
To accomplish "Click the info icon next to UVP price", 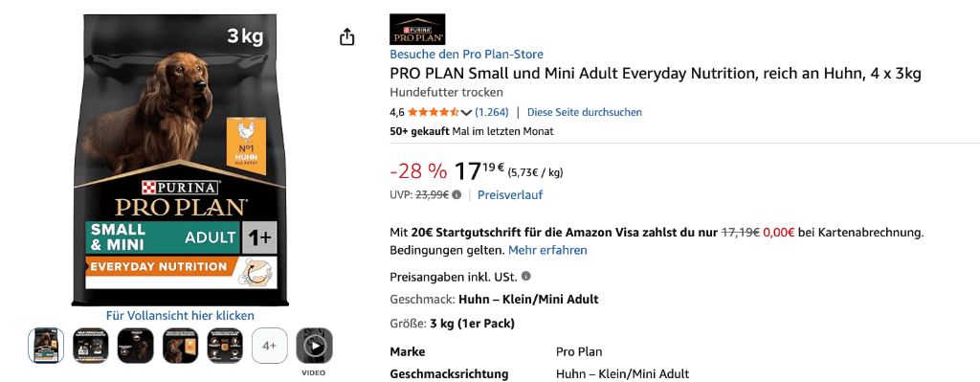I will (457, 195).
